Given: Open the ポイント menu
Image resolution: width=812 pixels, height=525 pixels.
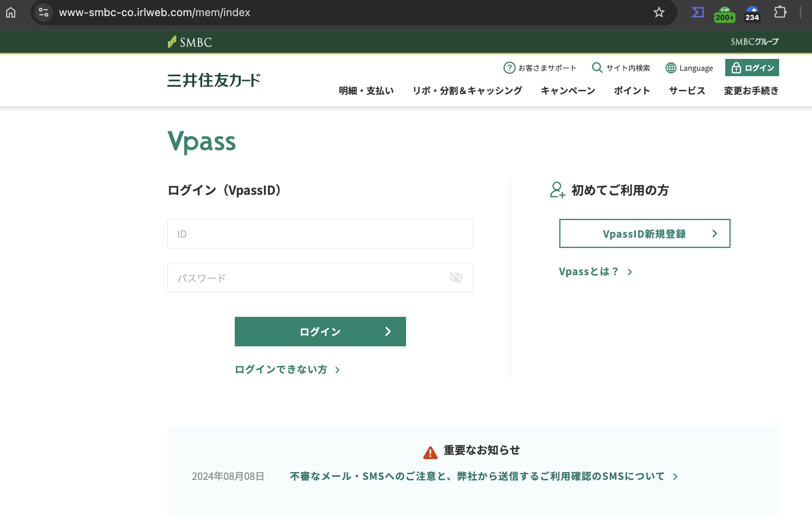Looking at the screenshot, I should tap(632, 91).
